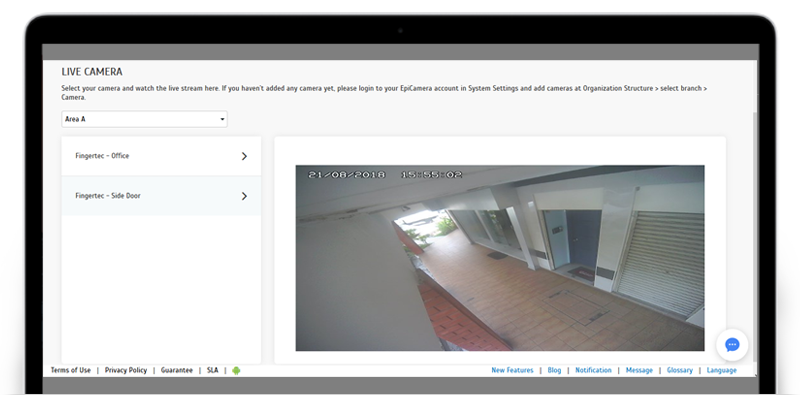The height and width of the screenshot is (395, 800).
Task: Click the live camera video feed
Action: pos(500,258)
